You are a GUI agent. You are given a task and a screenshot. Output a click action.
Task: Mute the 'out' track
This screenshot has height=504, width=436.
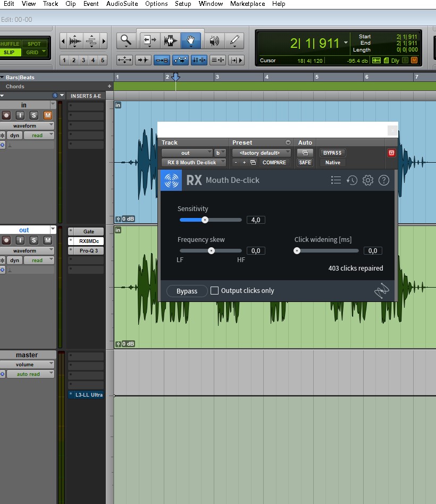(47, 240)
